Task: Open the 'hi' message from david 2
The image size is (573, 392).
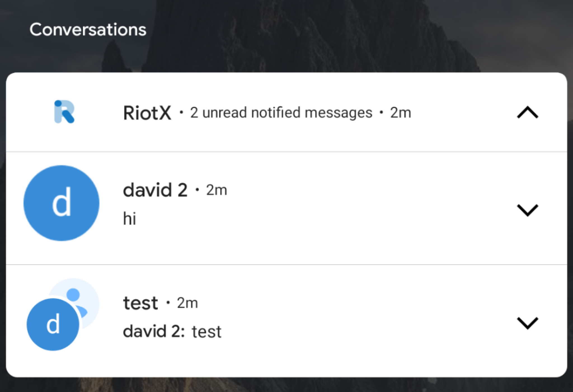Action: coord(130,218)
